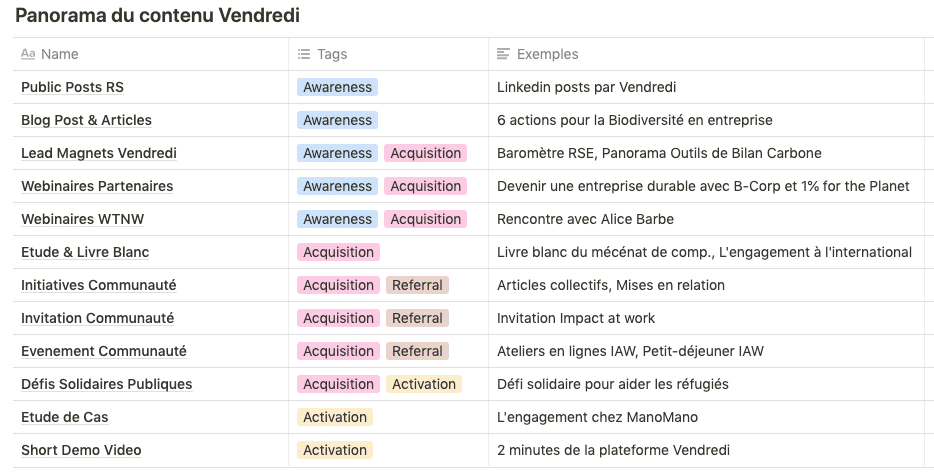Open the Name column header menu
Screen dimensions: 934x475
coord(60,54)
